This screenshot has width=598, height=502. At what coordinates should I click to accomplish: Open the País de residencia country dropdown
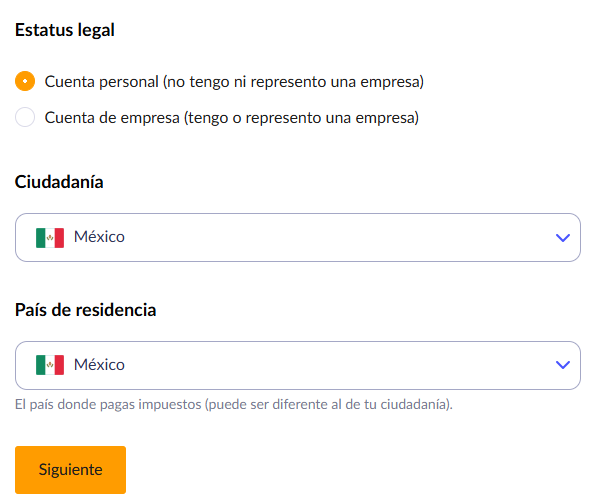[x=297, y=365]
